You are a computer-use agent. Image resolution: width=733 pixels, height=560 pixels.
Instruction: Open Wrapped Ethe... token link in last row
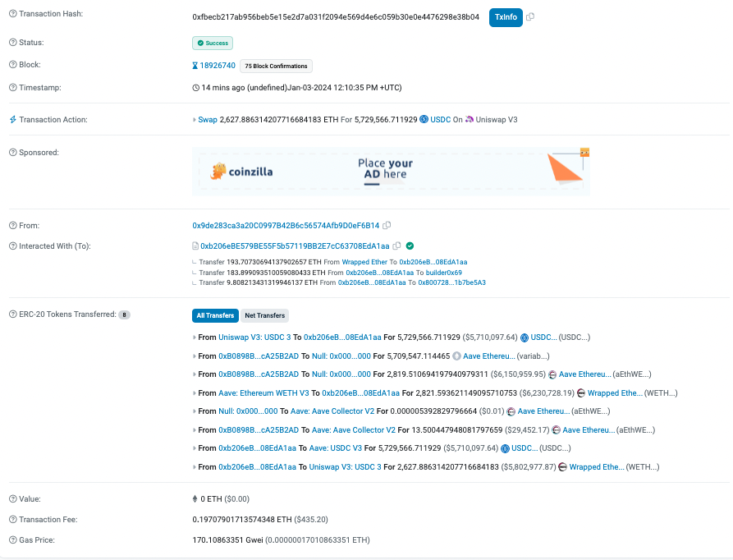pyautogui.click(x=597, y=467)
